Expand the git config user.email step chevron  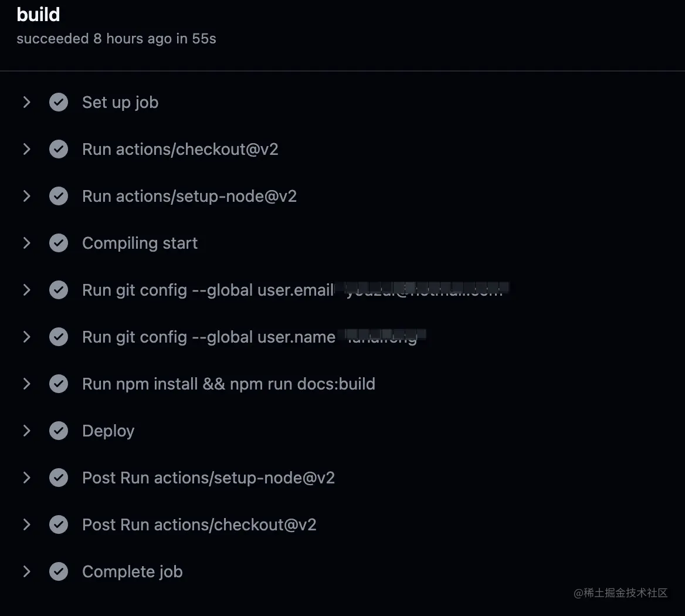click(26, 290)
